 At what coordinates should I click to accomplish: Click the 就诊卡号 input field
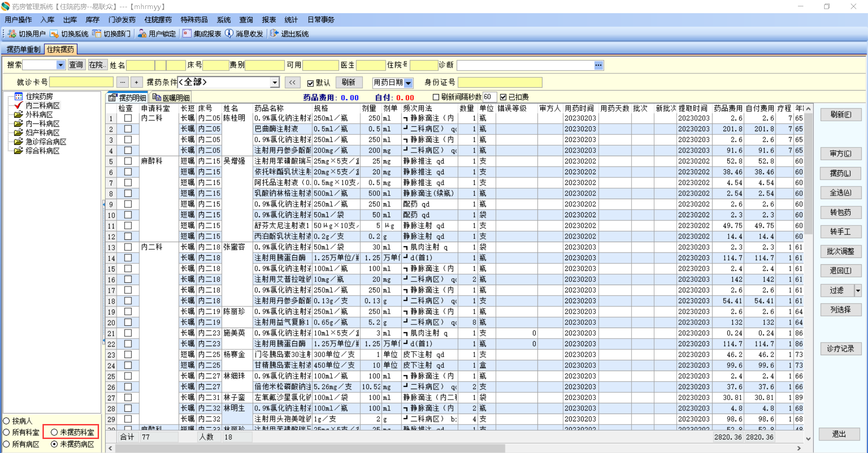(x=81, y=82)
